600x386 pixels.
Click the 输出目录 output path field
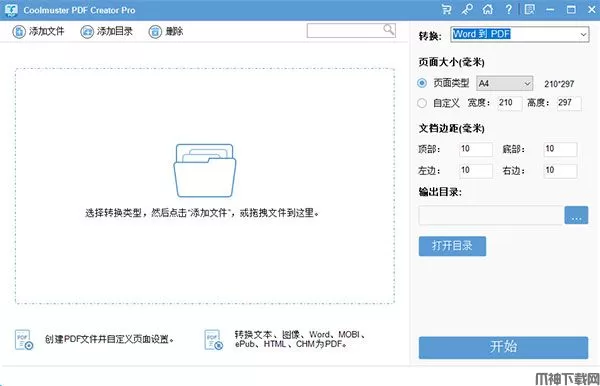tap(491, 215)
